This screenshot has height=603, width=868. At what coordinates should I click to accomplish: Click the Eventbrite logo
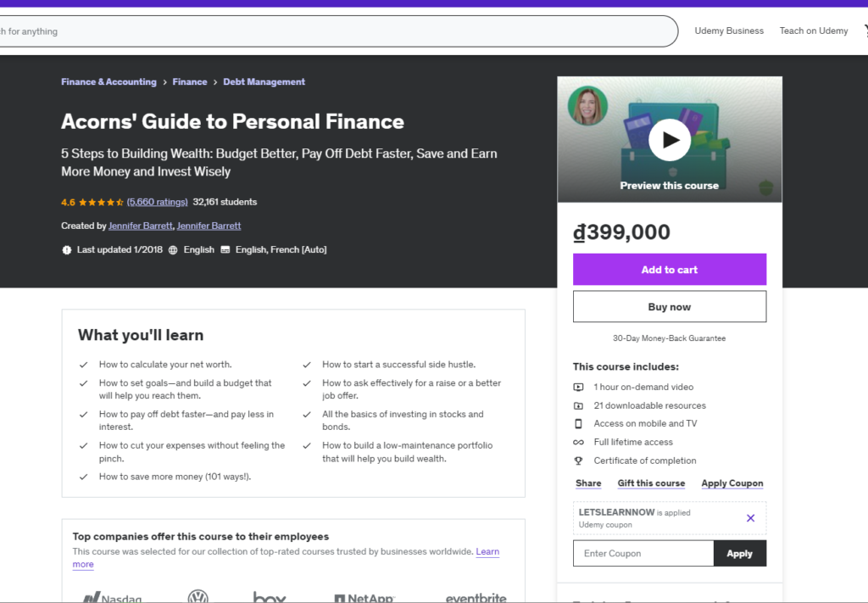point(476,597)
